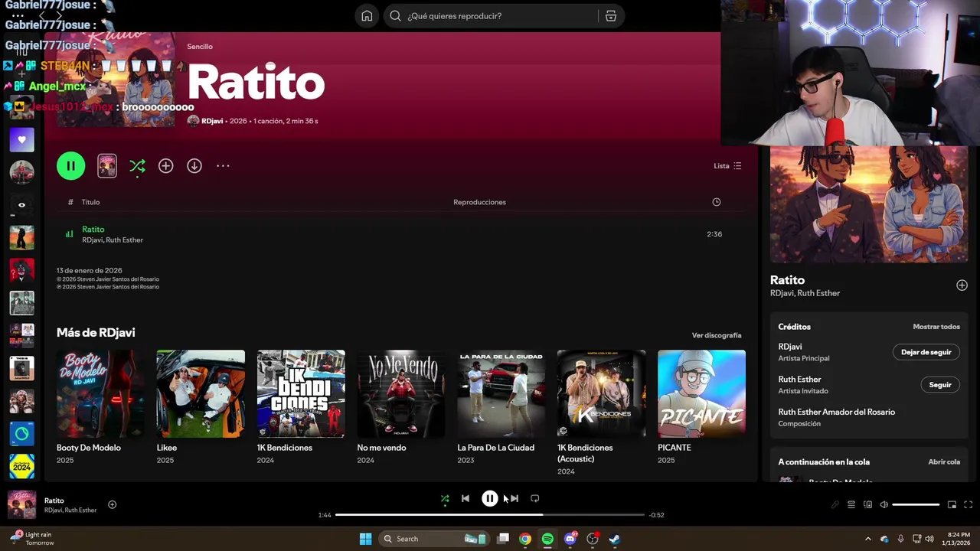
Task: Change view with the Lista dropdown
Action: point(727,166)
